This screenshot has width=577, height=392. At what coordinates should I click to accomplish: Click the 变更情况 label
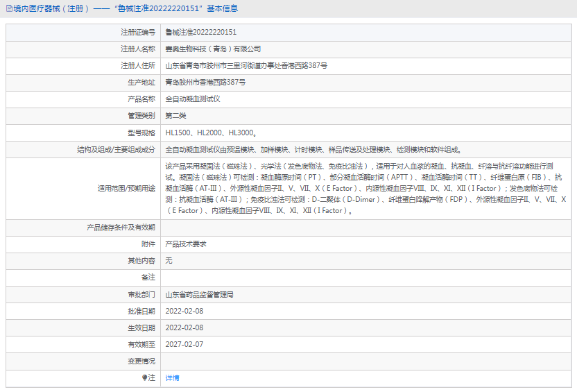[x=141, y=361]
